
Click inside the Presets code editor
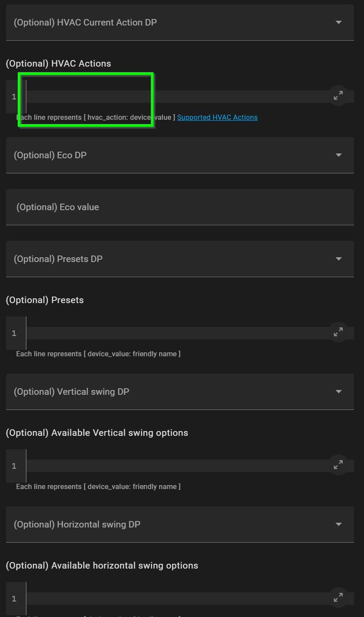177,333
